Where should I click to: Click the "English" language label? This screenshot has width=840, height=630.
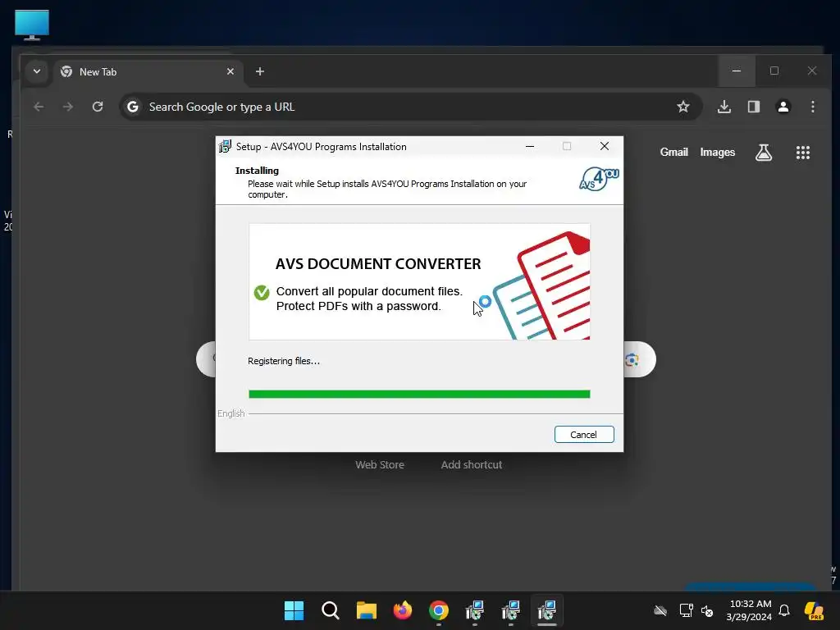coord(231,413)
